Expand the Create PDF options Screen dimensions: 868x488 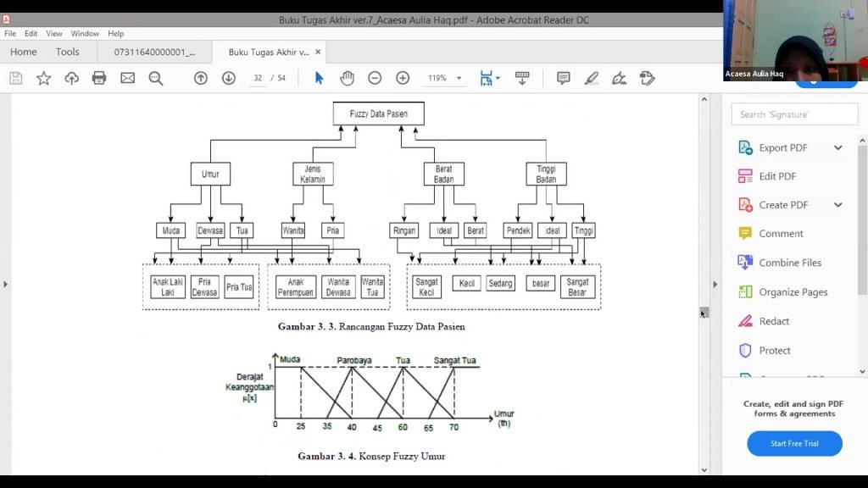point(837,205)
